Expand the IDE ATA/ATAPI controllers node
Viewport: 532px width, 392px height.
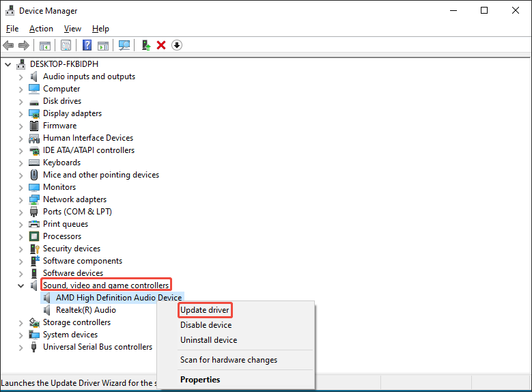pos(21,151)
